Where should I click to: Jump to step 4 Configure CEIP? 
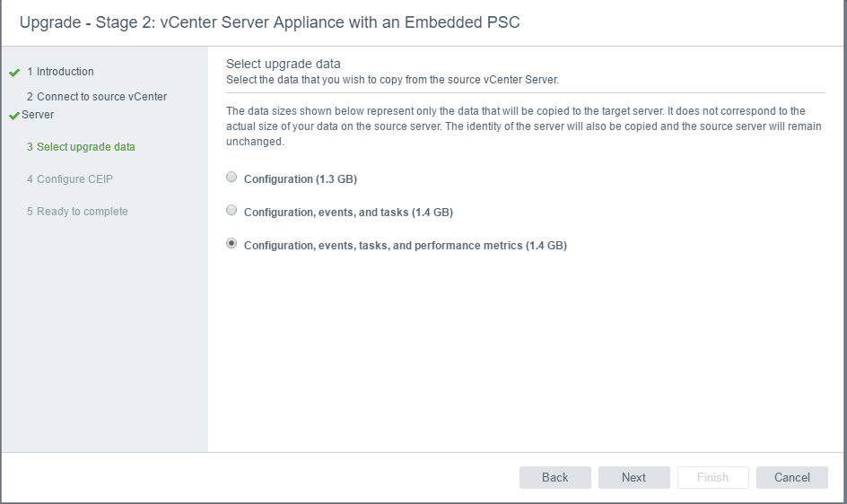click(75, 179)
